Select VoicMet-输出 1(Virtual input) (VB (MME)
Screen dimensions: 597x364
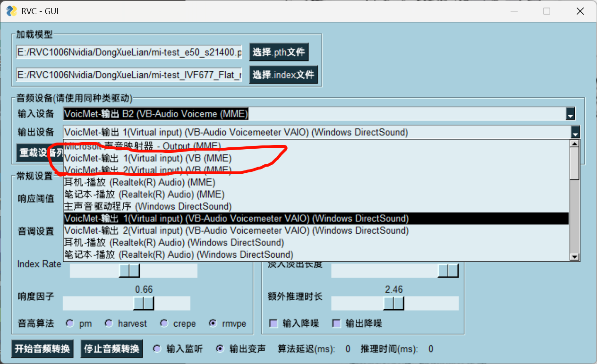(x=316, y=158)
